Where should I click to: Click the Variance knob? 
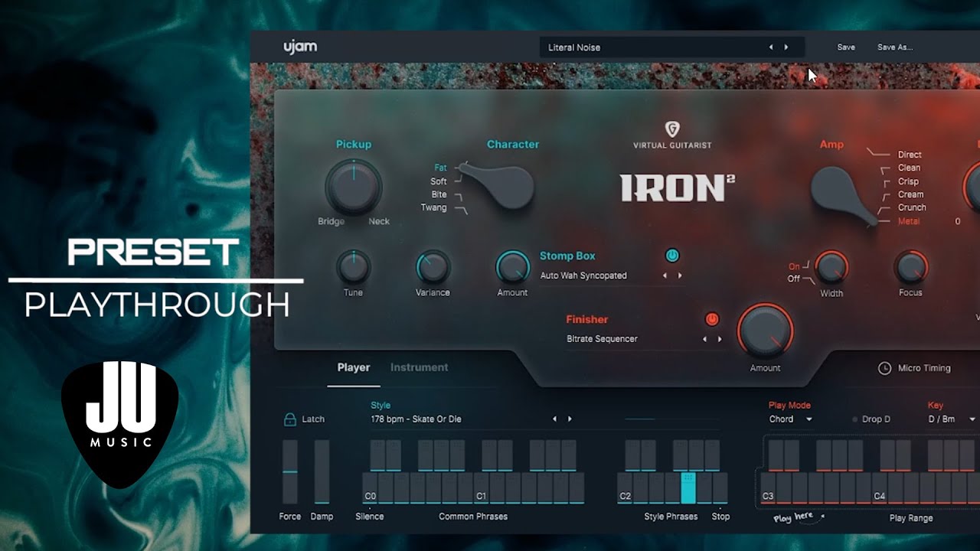(x=433, y=268)
